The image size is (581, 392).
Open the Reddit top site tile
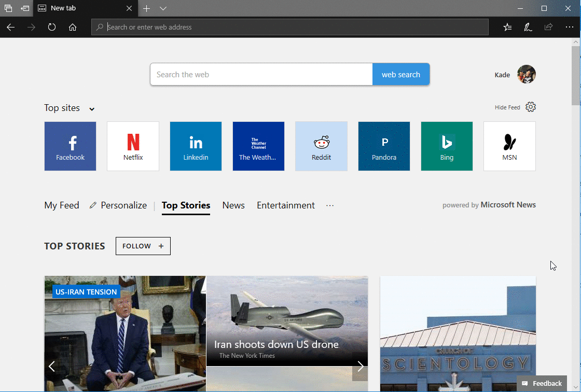[x=321, y=146]
